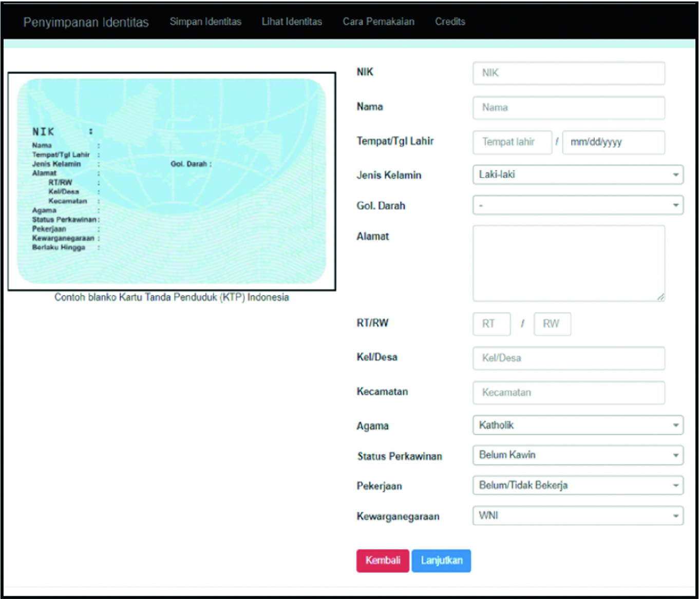Click the Alamat field label
The width and height of the screenshot is (700, 599).
[373, 237]
